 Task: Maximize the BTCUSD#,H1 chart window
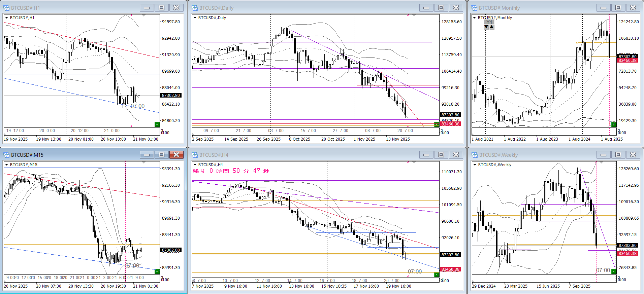[x=162, y=8]
